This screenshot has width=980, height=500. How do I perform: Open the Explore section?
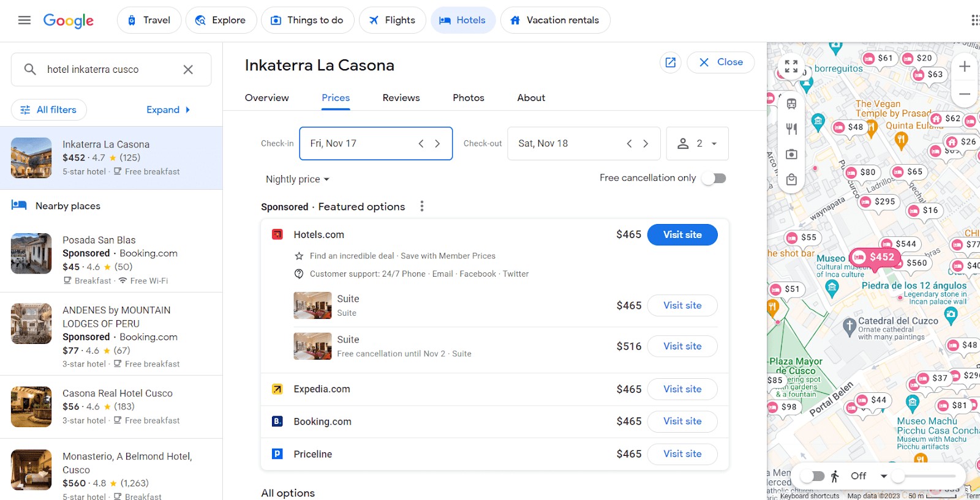click(221, 20)
